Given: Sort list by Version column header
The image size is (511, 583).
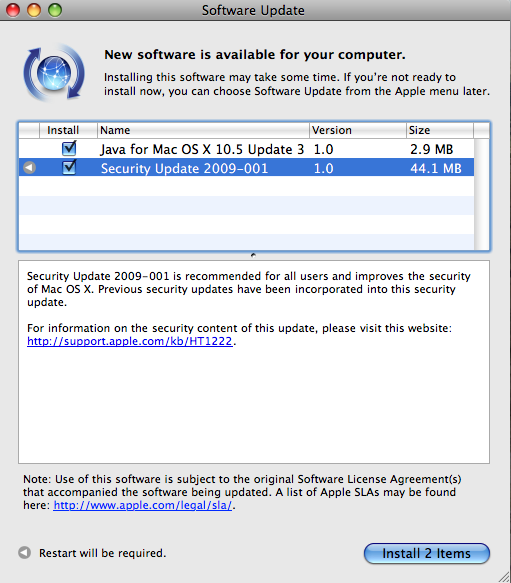Looking at the screenshot, I should click(357, 130).
